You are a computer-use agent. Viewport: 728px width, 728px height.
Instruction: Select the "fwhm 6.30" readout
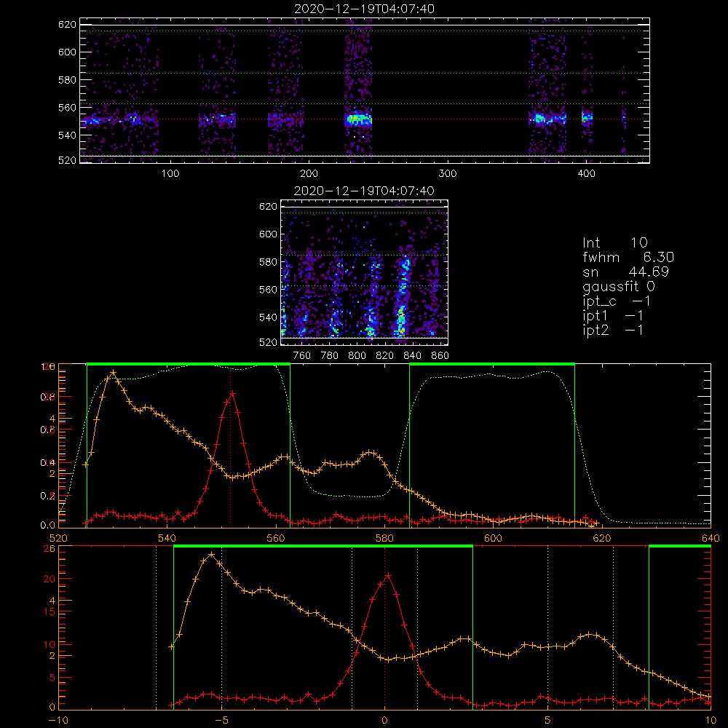(628, 257)
